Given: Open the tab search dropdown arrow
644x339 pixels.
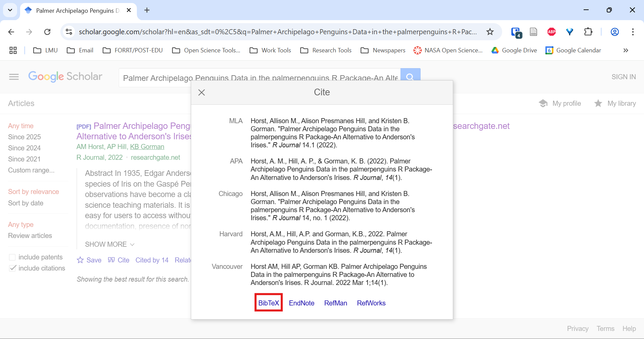Looking at the screenshot, I should point(10,10).
